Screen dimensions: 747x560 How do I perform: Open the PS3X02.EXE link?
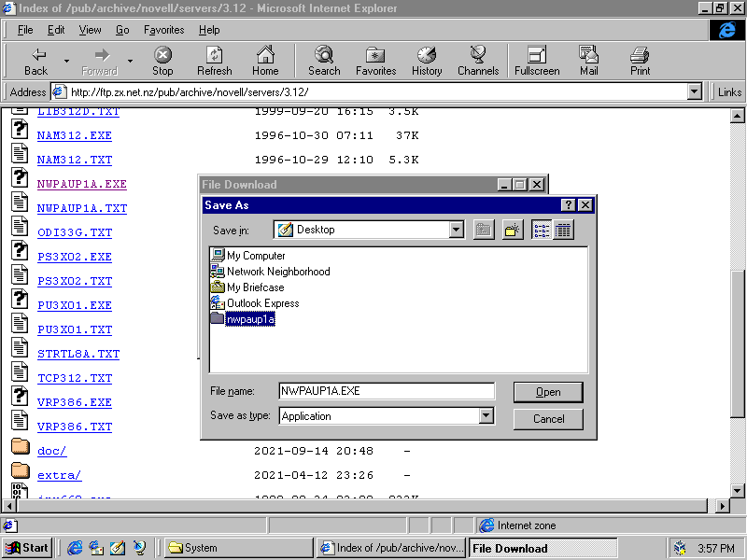pos(75,258)
